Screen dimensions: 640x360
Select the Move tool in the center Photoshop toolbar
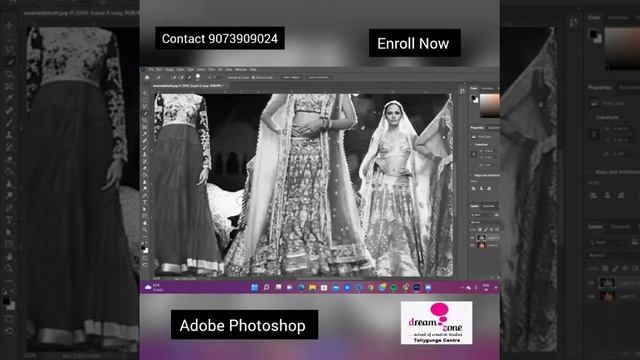[144, 93]
